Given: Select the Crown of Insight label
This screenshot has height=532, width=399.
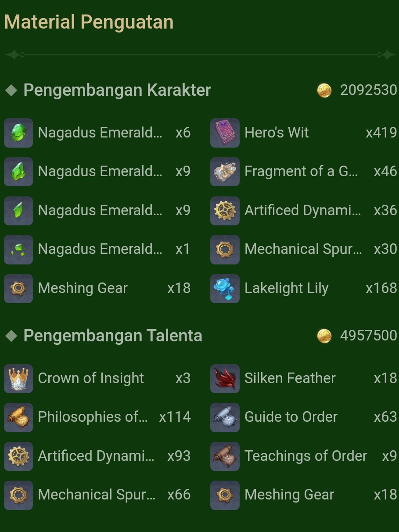Looking at the screenshot, I should pos(91,378).
